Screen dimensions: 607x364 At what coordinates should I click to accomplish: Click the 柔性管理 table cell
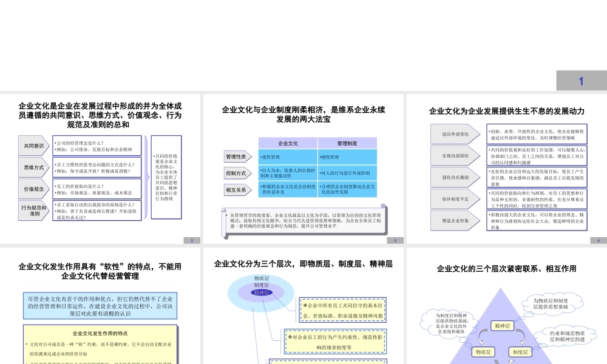pos(288,157)
